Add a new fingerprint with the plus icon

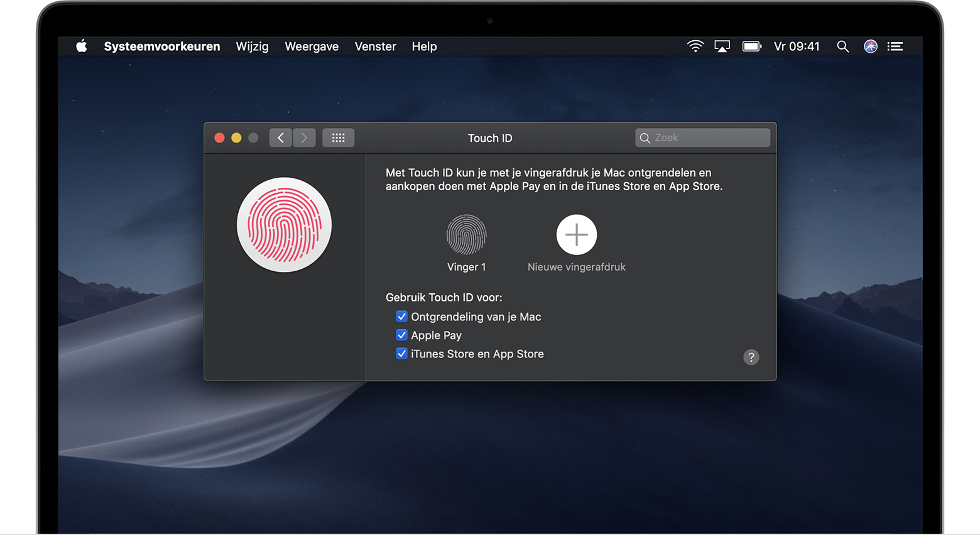[x=576, y=234]
